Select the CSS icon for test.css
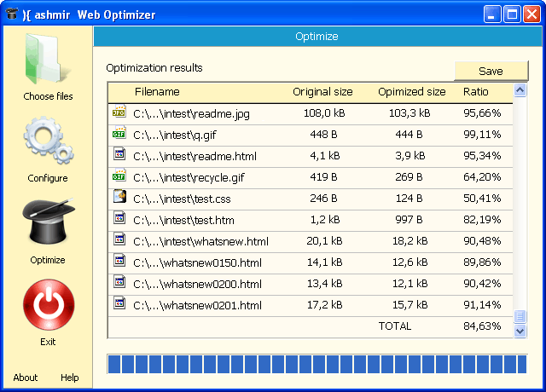The image size is (546, 392). [119, 197]
